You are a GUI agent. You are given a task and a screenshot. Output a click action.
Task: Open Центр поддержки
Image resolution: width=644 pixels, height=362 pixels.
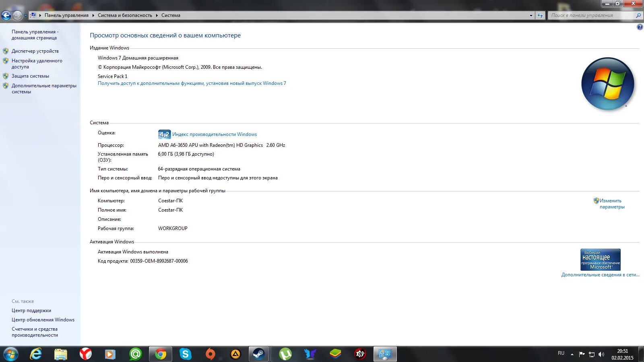pyautogui.click(x=31, y=311)
